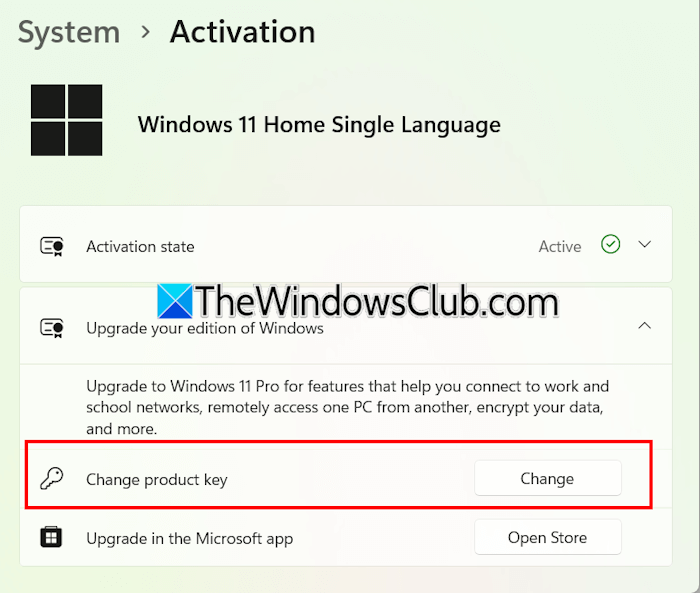
Task: Click the Windows 11 Pro upgrade description text
Action: pyautogui.click(x=347, y=407)
